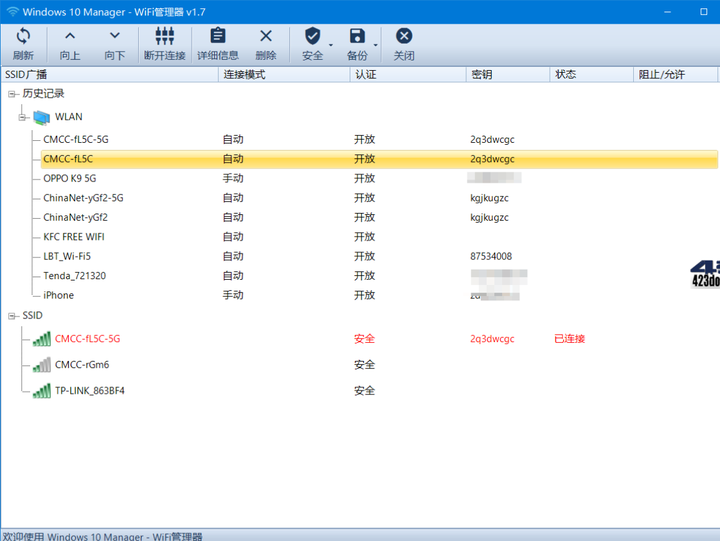The width and height of the screenshot is (720, 541).
Task: Click the 已连接 status text
Action: pyautogui.click(x=569, y=339)
